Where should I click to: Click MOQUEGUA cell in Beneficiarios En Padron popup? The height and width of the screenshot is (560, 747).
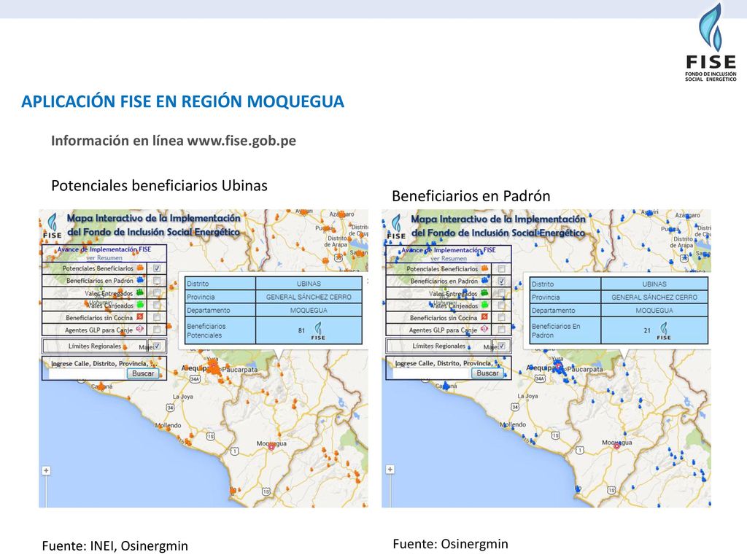pos(654,311)
